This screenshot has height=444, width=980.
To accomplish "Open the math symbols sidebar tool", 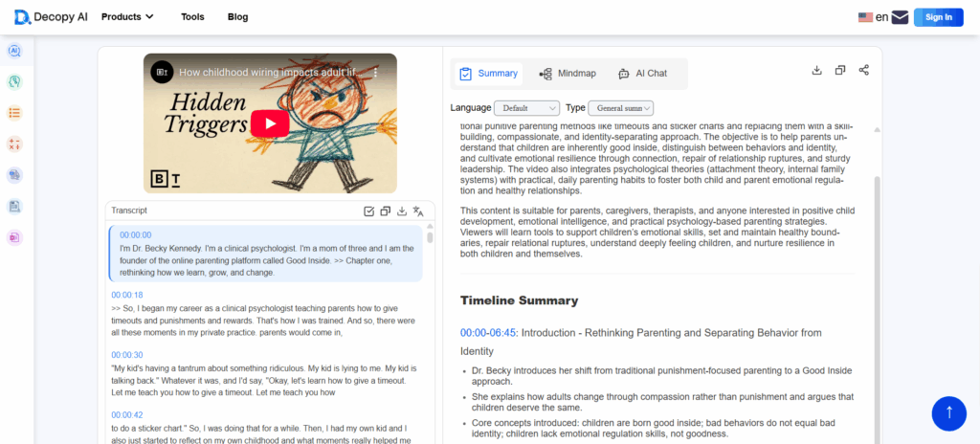I will coord(15,144).
